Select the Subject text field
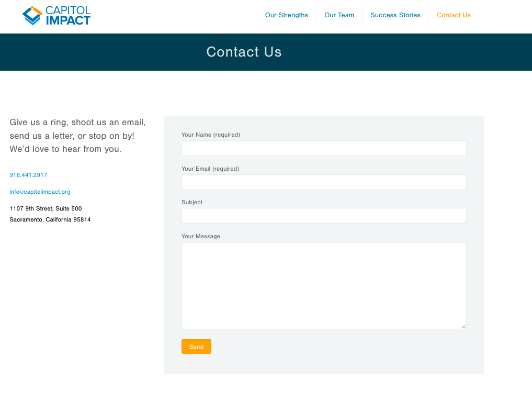532x398 pixels. point(323,216)
